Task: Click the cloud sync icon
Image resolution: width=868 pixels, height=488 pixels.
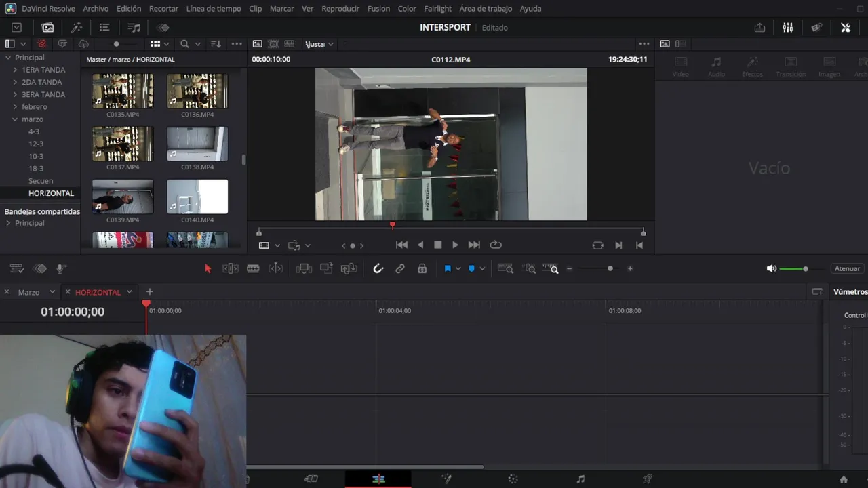Action: pos(83,43)
